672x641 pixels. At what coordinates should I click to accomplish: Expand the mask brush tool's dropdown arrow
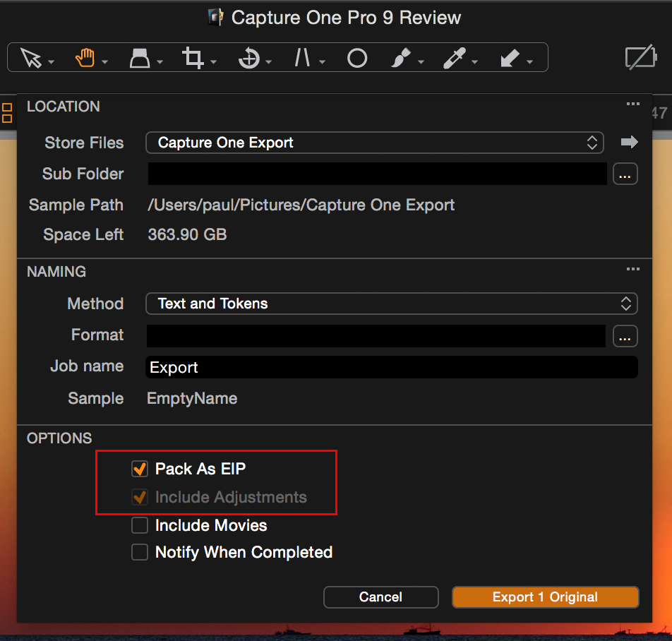tap(421, 62)
